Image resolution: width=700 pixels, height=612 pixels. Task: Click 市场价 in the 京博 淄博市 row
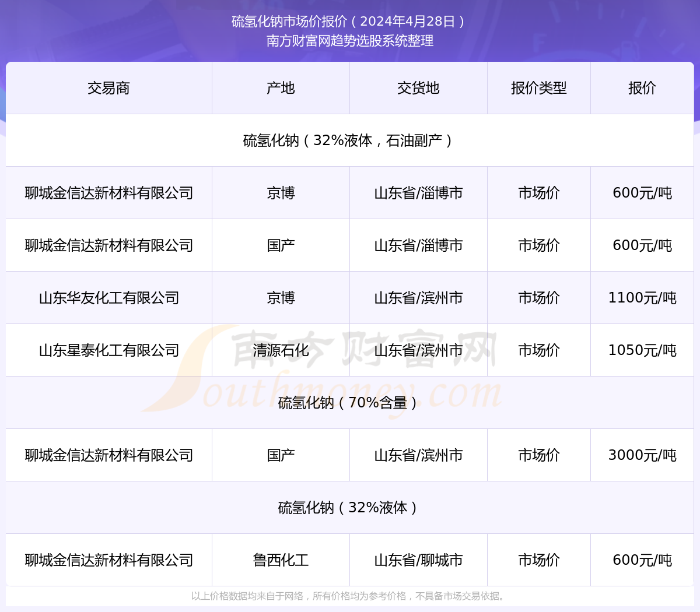539,193
